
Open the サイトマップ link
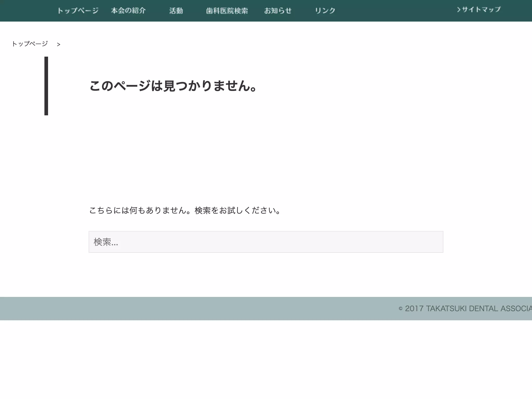pos(478,10)
